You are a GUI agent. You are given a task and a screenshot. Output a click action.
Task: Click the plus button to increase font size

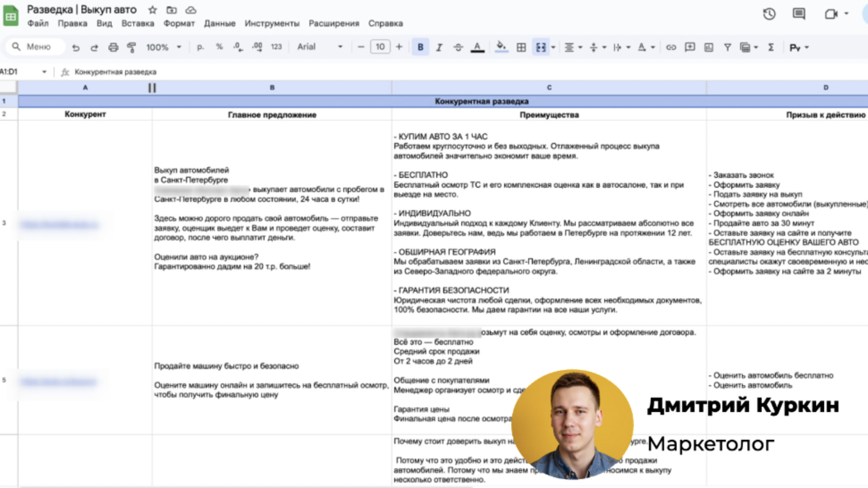coord(399,47)
